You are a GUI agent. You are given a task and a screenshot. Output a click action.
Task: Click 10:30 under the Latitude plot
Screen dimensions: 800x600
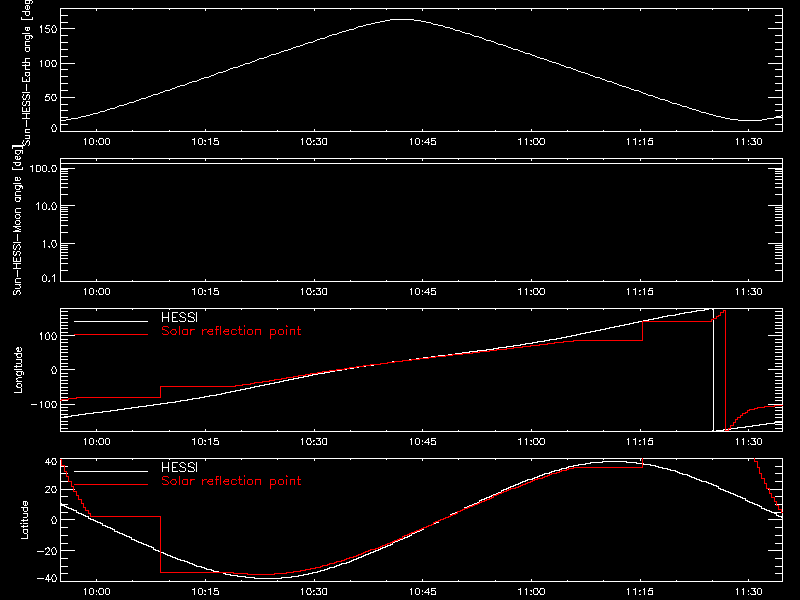tap(314, 592)
